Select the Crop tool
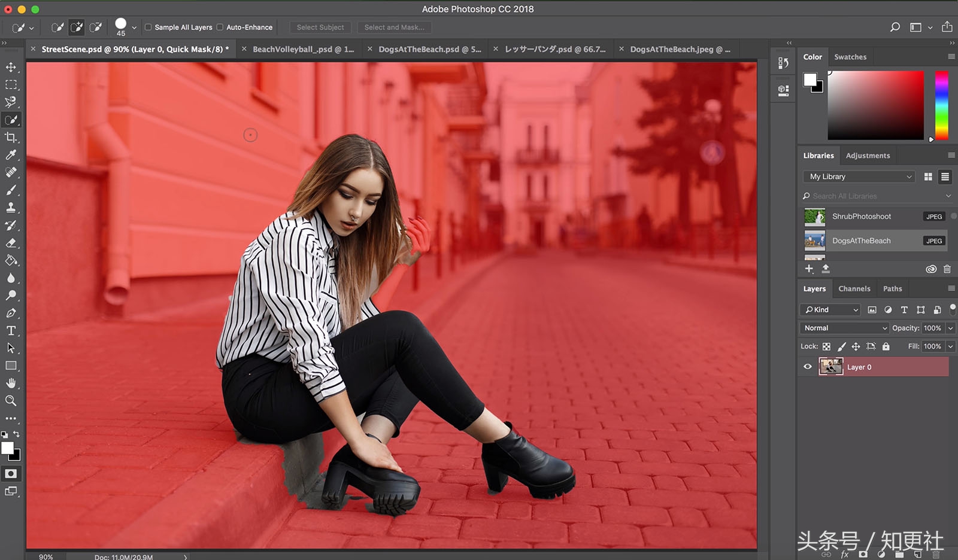The width and height of the screenshot is (958, 560). click(x=11, y=138)
